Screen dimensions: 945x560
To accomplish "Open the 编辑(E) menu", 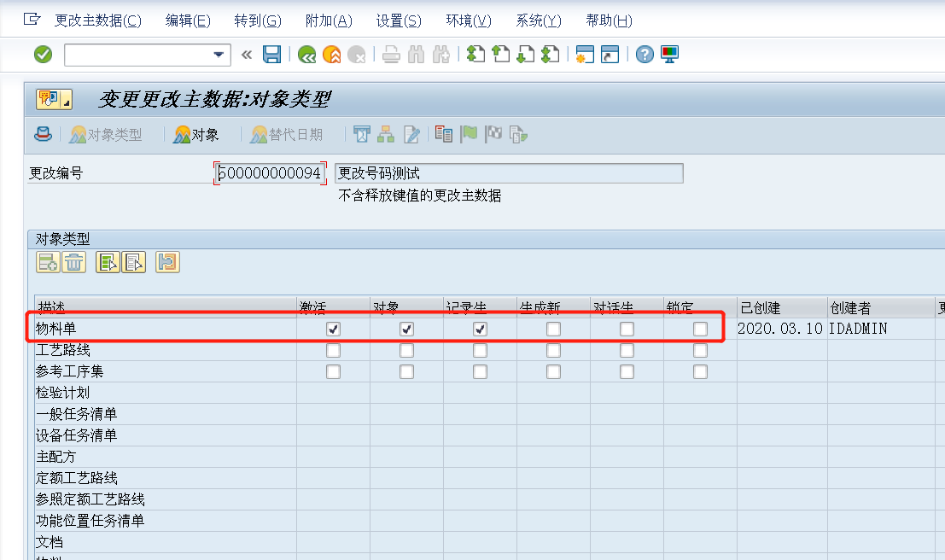I will click(188, 21).
